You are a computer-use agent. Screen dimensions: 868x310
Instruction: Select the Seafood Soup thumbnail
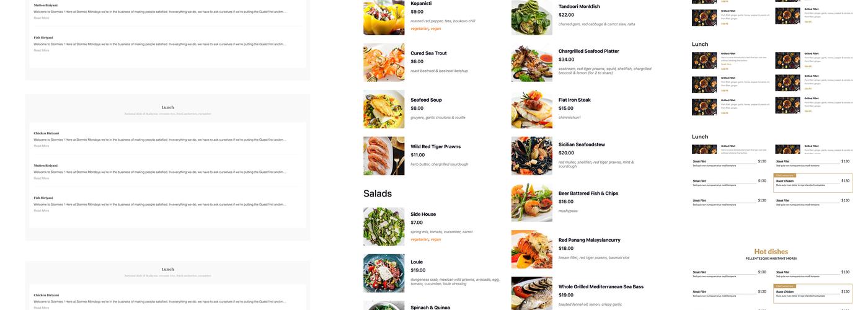[x=384, y=109]
